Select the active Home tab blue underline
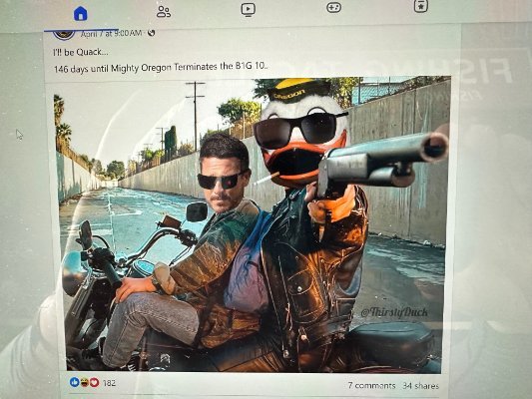The width and height of the screenshot is (532, 399). click(x=82, y=30)
